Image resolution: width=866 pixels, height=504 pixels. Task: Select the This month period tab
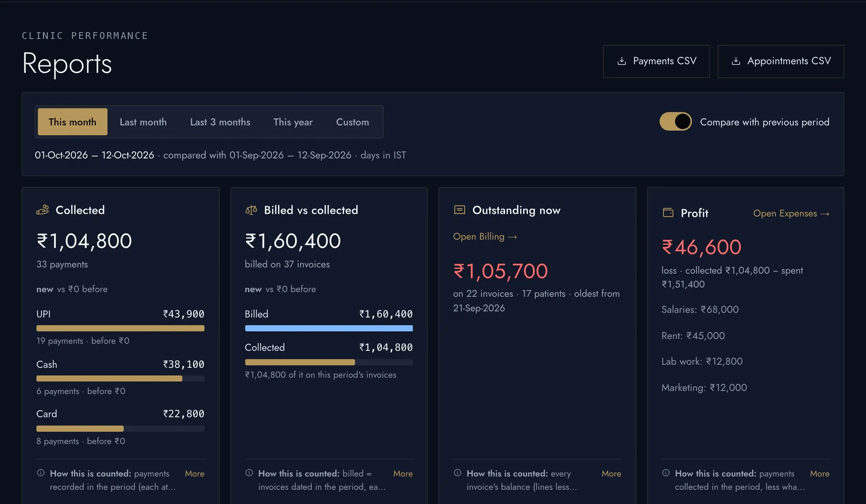pyautogui.click(x=72, y=122)
